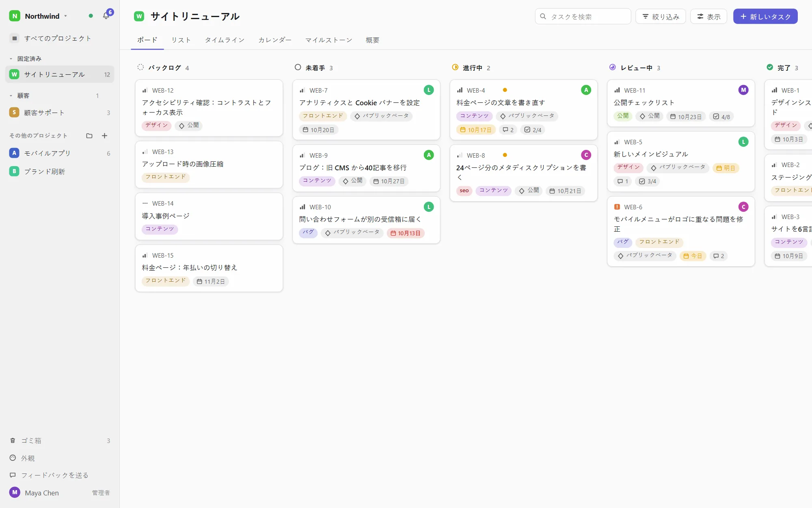The image size is (812, 508).
Task: Open ゴミ箱 trash
Action: pos(60,441)
